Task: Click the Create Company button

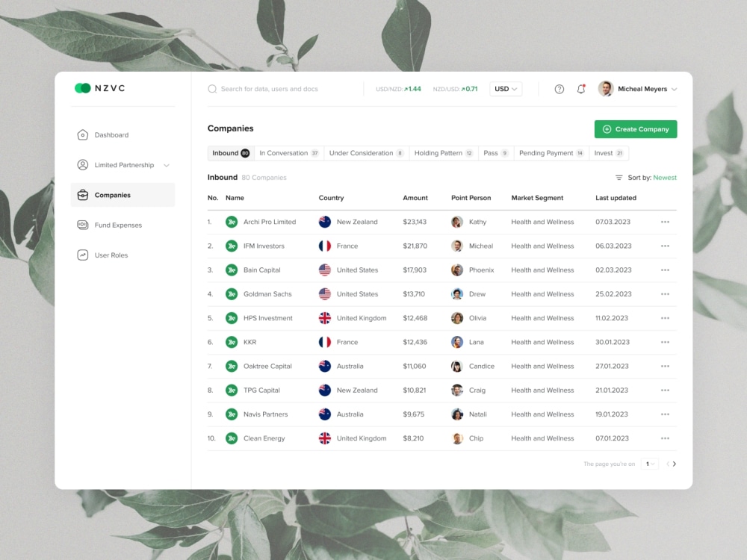Action: coord(636,129)
